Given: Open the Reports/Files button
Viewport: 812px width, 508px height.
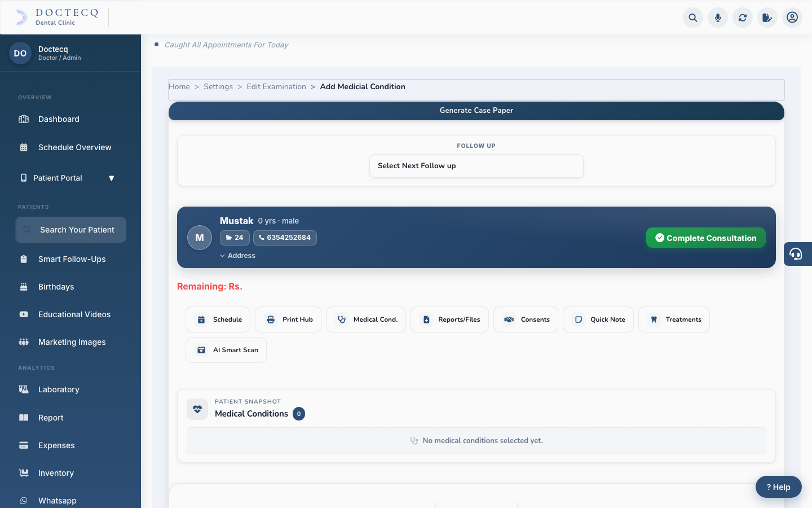Looking at the screenshot, I should (450, 319).
